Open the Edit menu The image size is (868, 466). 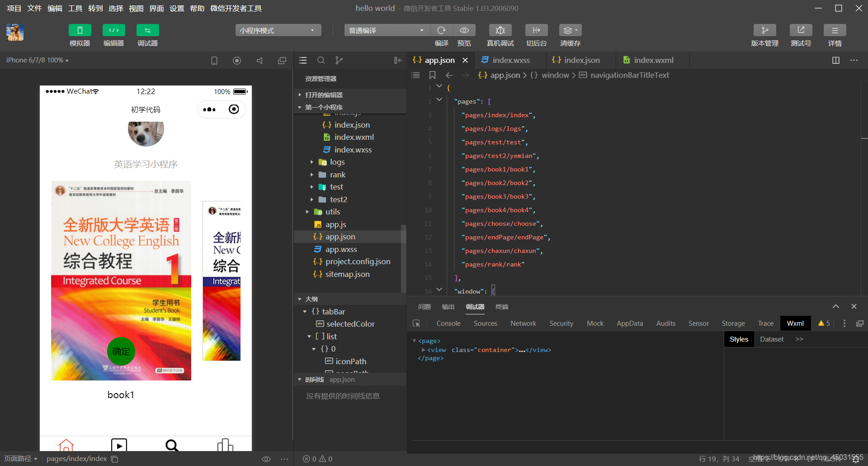tap(55, 8)
